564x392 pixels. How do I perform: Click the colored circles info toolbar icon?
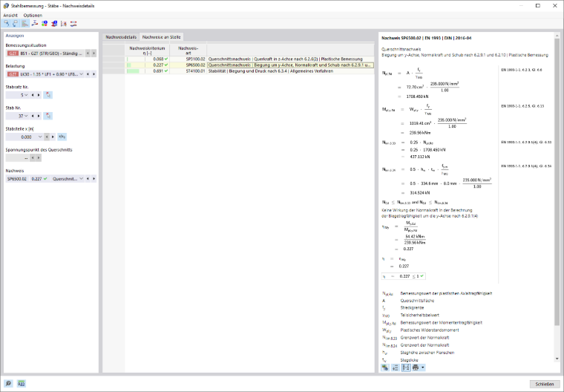[x=45, y=24]
